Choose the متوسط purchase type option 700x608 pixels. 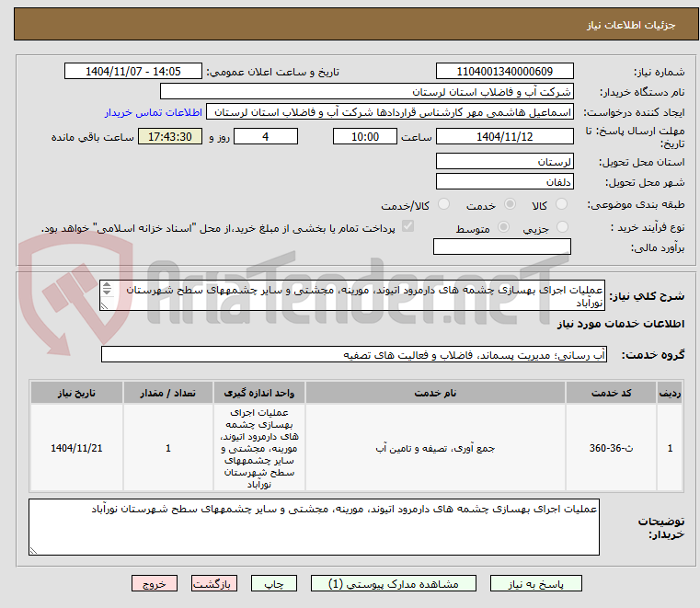pos(503,227)
